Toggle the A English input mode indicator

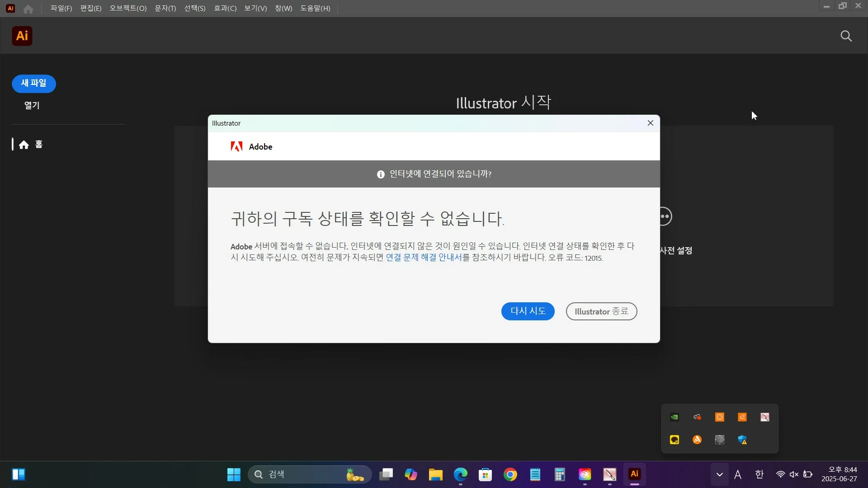[x=738, y=474]
